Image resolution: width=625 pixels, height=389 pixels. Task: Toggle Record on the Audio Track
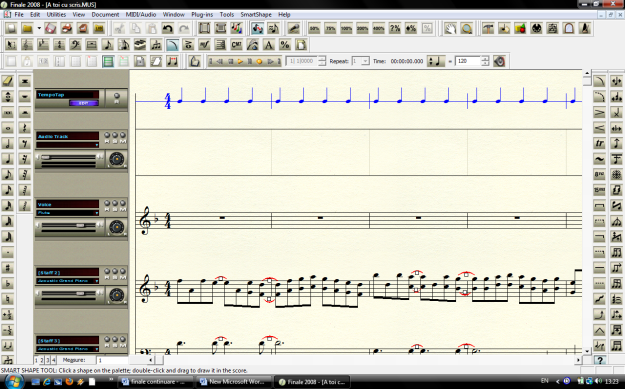coord(107,136)
